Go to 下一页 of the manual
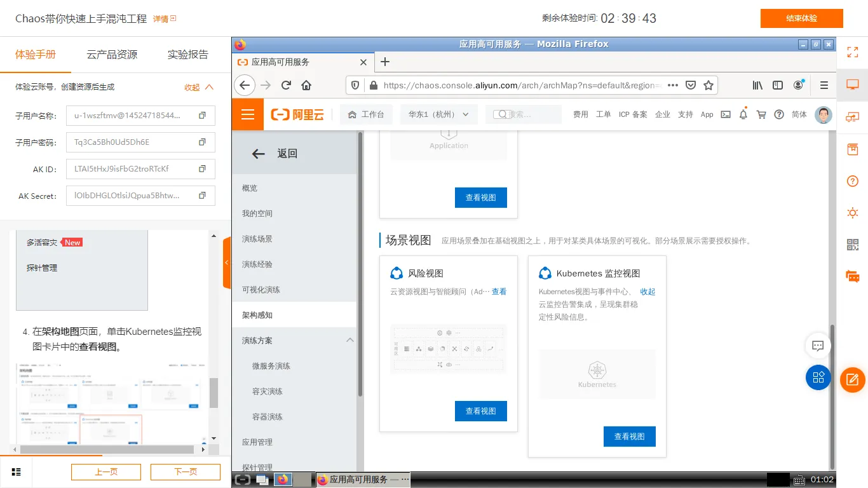Image resolution: width=868 pixels, height=488 pixels. coord(186,472)
